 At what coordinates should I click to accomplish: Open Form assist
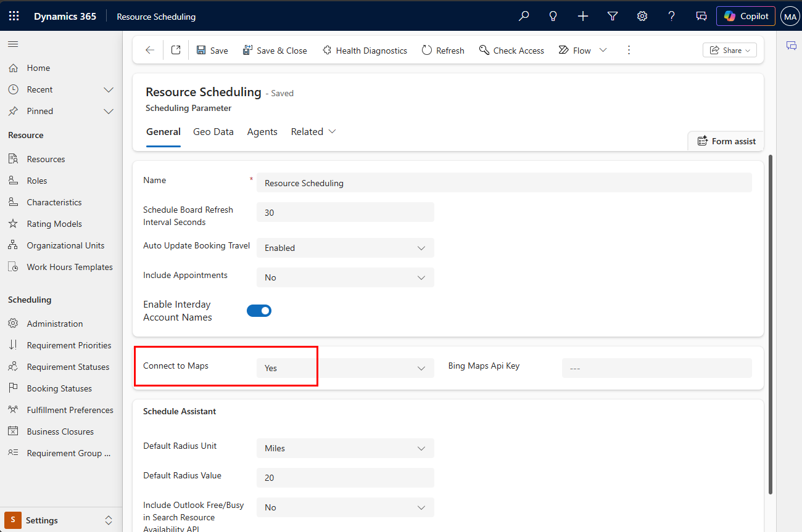pyautogui.click(x=726, y=141)
